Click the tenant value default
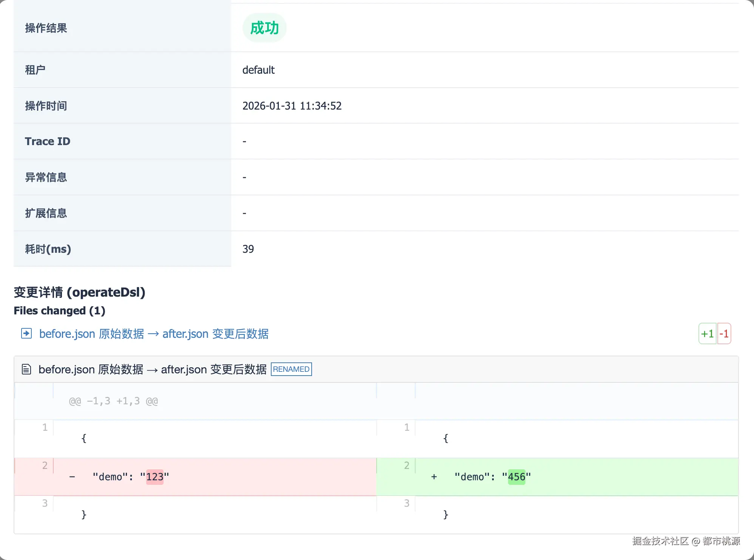This screenshot has width=754, height=560. pos(258,70)
